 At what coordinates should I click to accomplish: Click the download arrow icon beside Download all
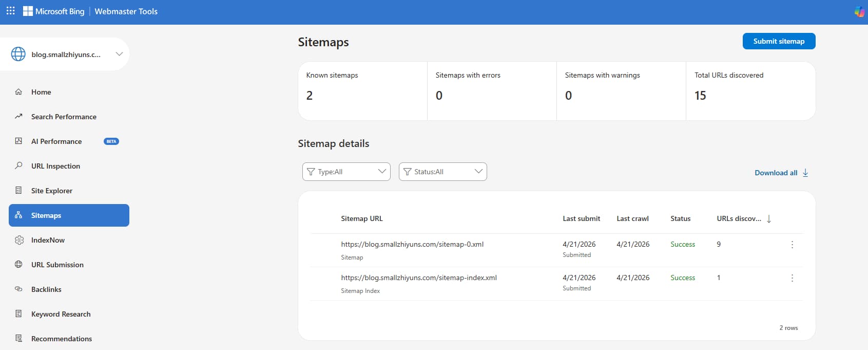click(805, 173)
